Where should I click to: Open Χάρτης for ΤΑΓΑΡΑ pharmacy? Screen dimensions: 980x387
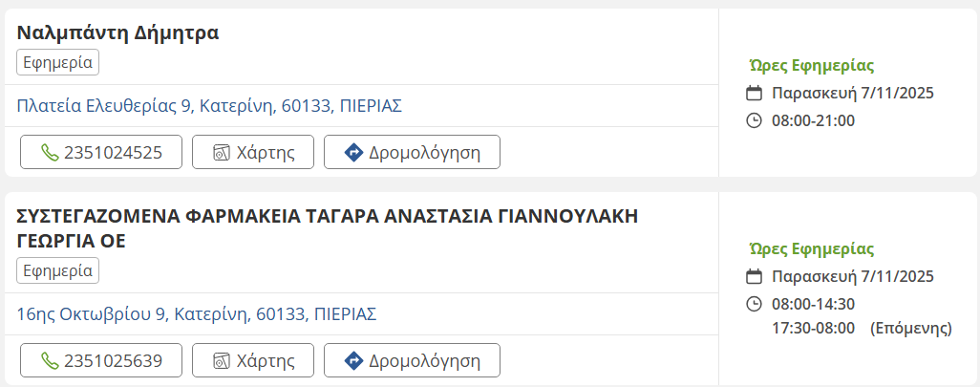point(253,361)
